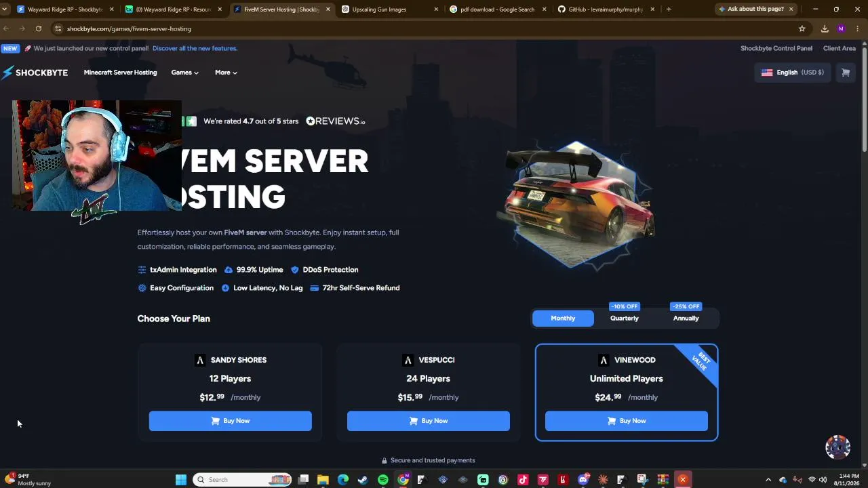
Task: Open the tab search dropdown arrow
Action: coord(5,9)
